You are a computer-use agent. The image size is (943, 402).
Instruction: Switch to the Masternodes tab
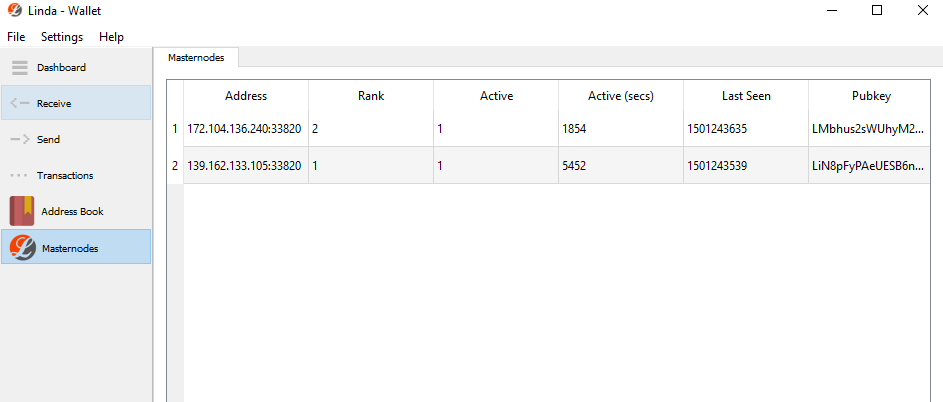(196, 58)
